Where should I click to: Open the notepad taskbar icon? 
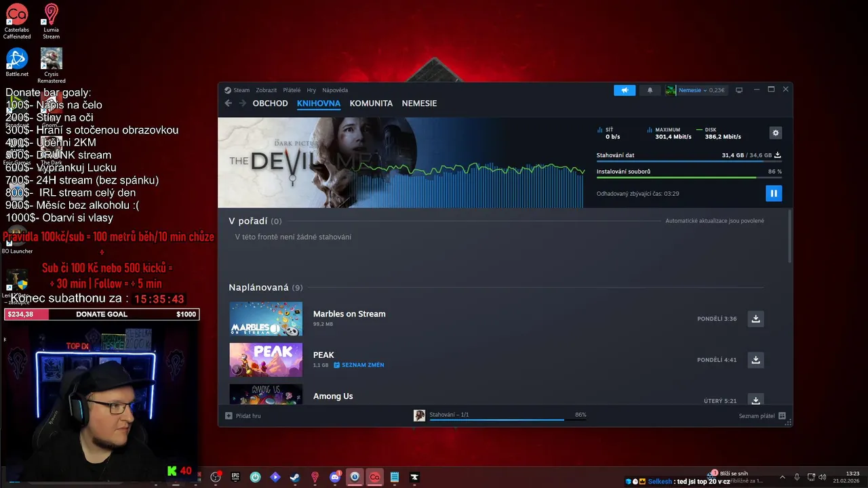(x=395, y=477)
